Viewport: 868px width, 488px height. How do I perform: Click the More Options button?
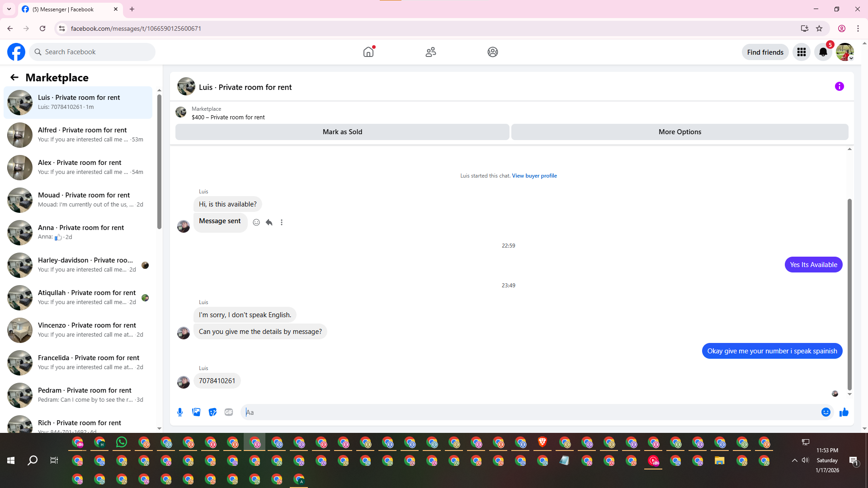tap(679, 132)
